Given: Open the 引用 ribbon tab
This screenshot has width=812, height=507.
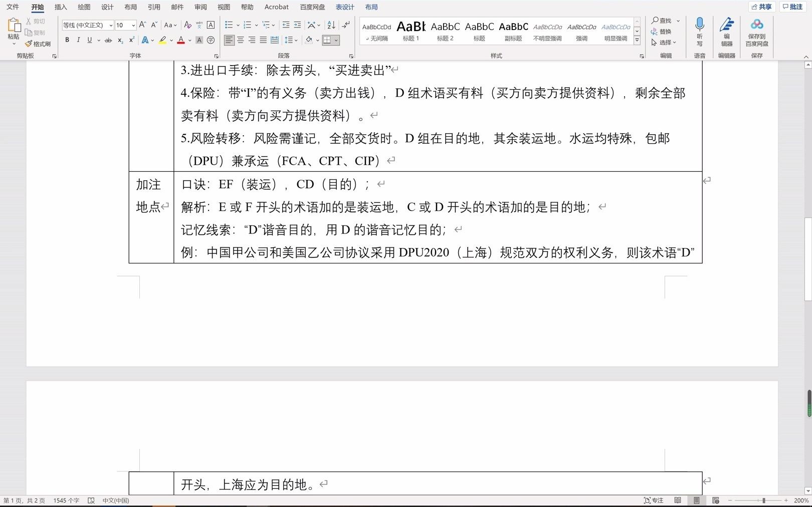Looking at the screenshot, I should [154, 7].
